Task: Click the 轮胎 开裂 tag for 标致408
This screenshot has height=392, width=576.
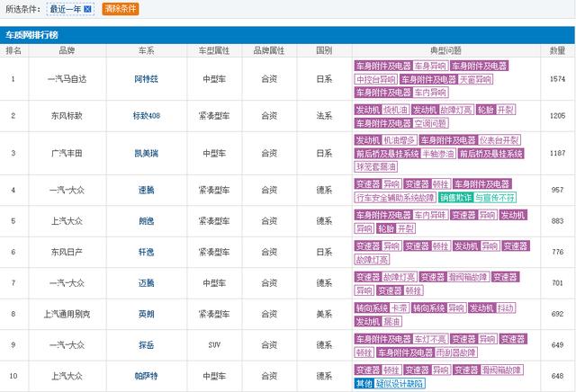Action: pos(496,110)
